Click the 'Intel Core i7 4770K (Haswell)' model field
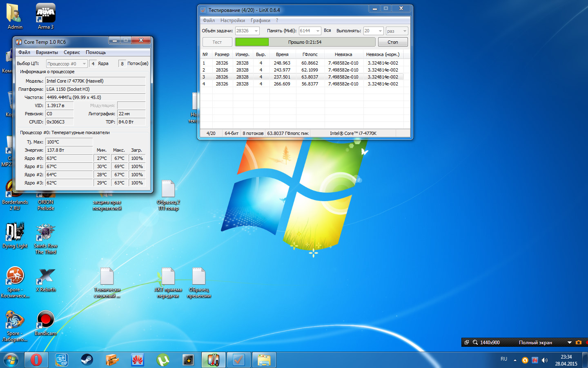 click(95, 81)
